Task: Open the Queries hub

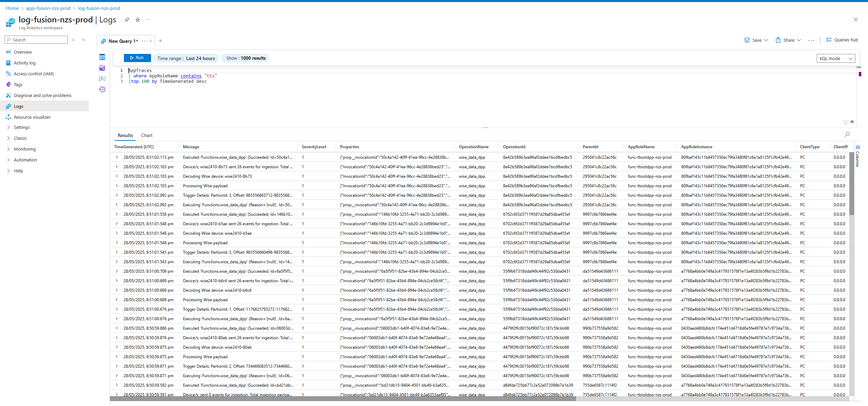Action: [842, 40]
